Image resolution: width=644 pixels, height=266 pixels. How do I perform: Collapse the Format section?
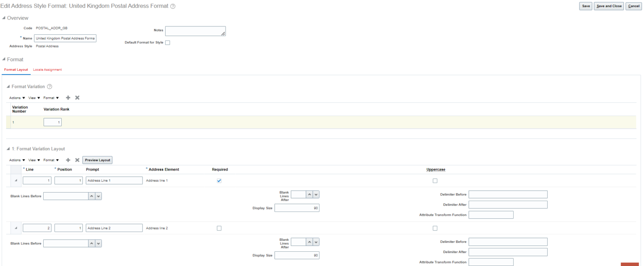pyautogui.click(x=4, y=59)
